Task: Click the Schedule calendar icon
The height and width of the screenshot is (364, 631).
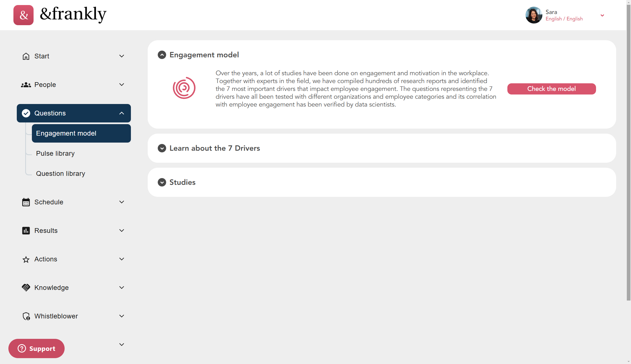Action: coord(26,202)
